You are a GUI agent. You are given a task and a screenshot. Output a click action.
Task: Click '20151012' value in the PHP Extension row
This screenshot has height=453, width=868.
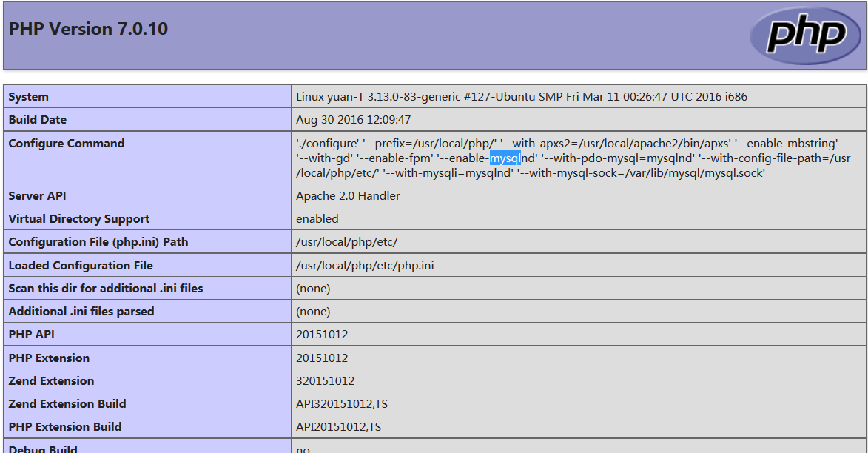(x=322, y=358)
